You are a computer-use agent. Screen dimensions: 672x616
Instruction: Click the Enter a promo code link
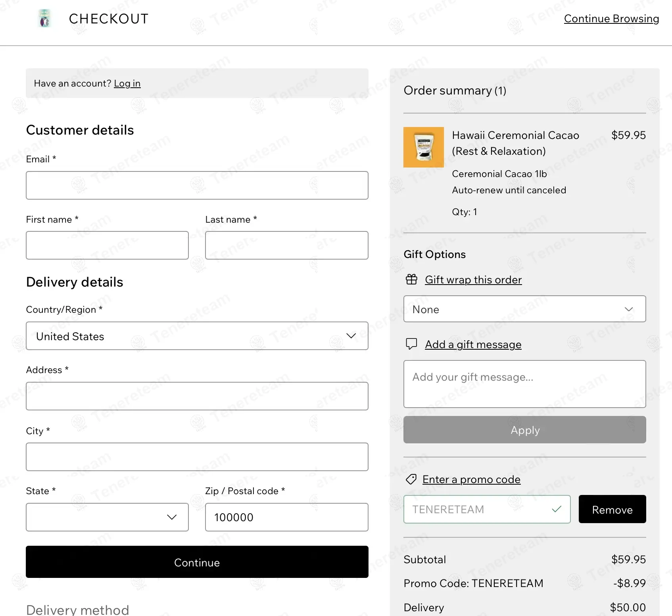pyautogui.click(x=471, y=479)
